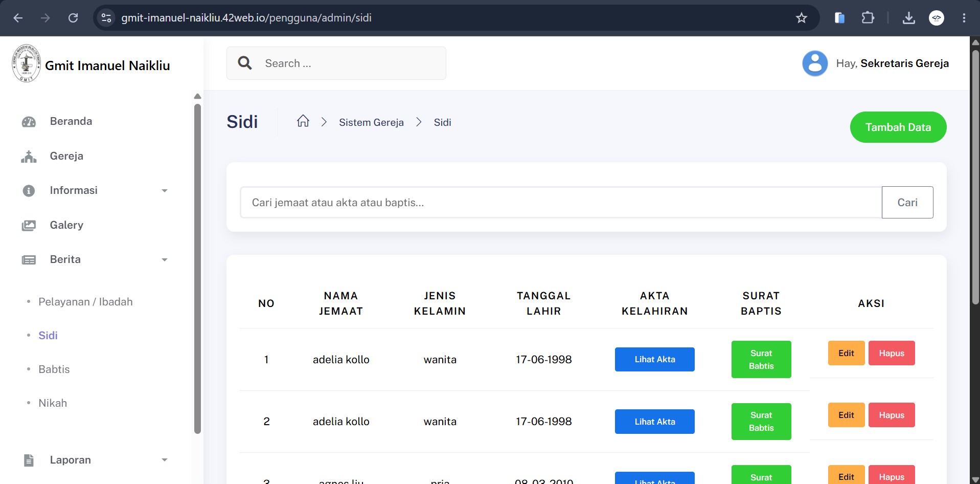Viewport: 980px width, 484px height.
Task: Click the browser forward arrow
Action: pyautogui.click(x=45, y=18)
